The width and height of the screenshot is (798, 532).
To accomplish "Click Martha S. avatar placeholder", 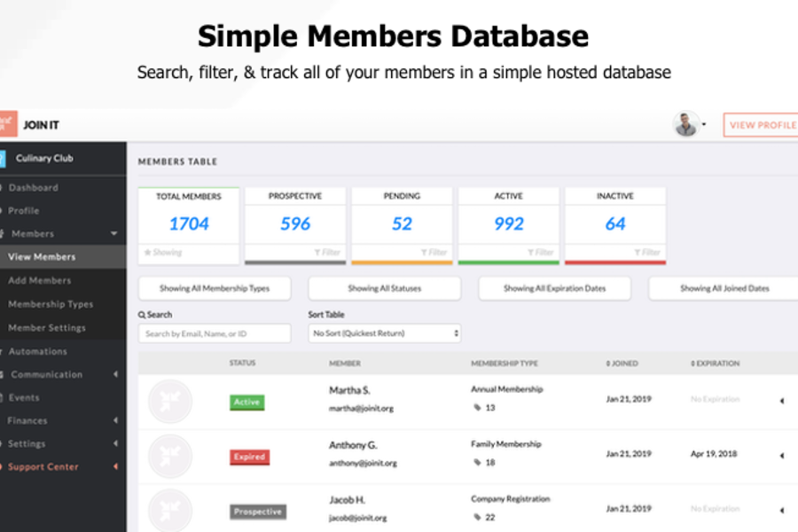I will pyautogui.click(x=170, y=402).
